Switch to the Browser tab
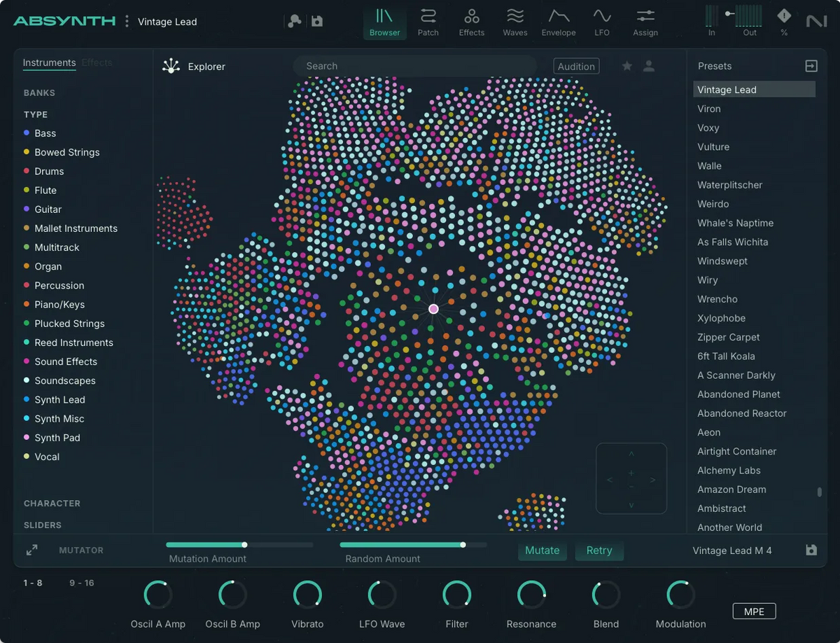The width and height of the screenshot is (840, 643). click(384, 22)
